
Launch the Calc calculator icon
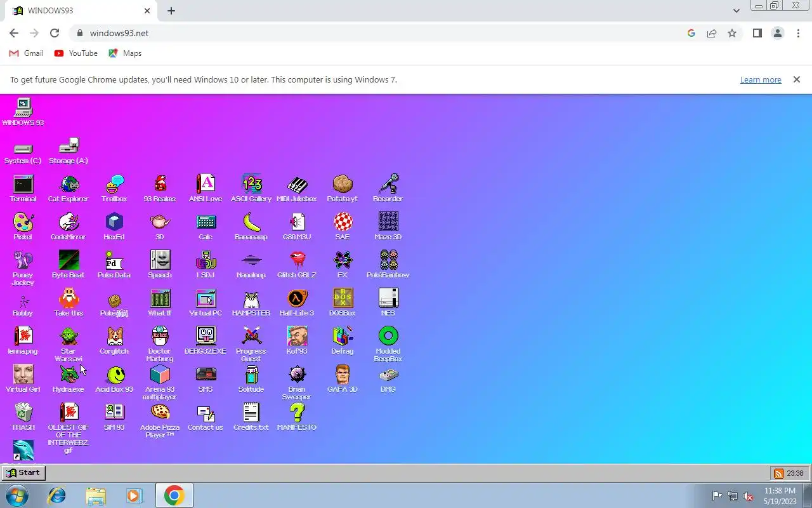click(x=206, y=227)
